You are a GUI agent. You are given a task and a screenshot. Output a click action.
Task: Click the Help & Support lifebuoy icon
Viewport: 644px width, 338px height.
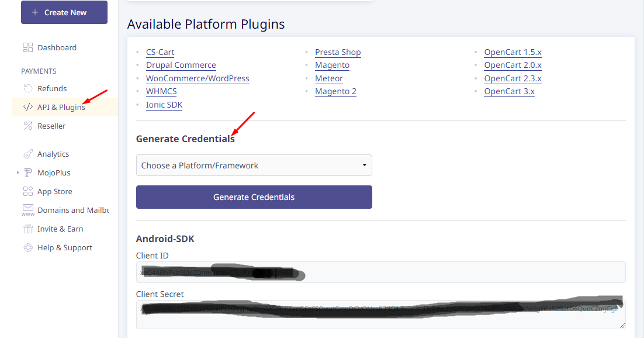[27, 247]
